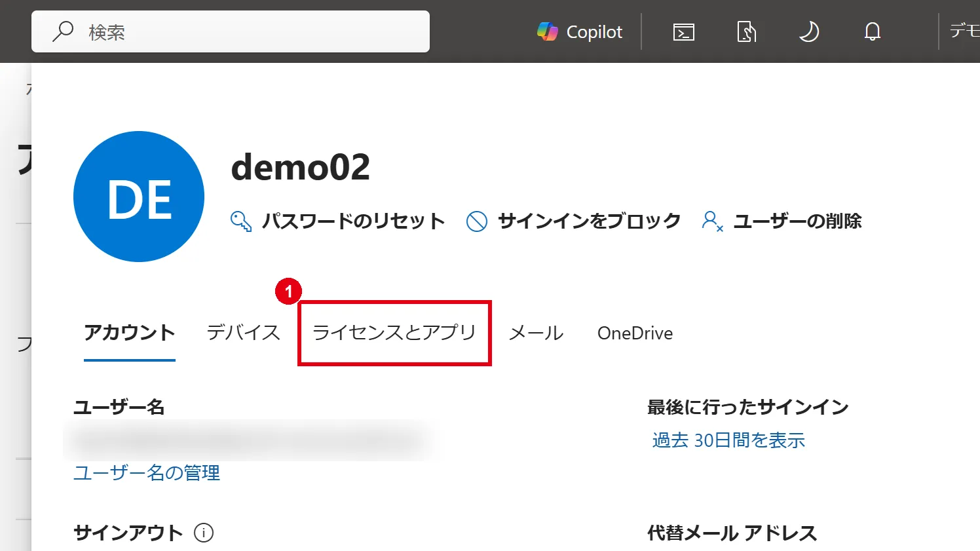Open the メール tab
The width and height of the screenshot is (980, 551).
[537, 333]
